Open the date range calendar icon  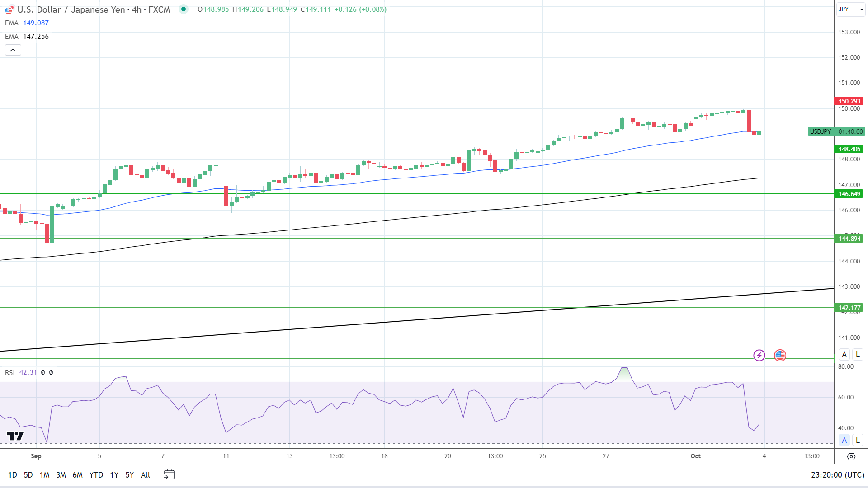pyautogui.click(x=169, y=474)
